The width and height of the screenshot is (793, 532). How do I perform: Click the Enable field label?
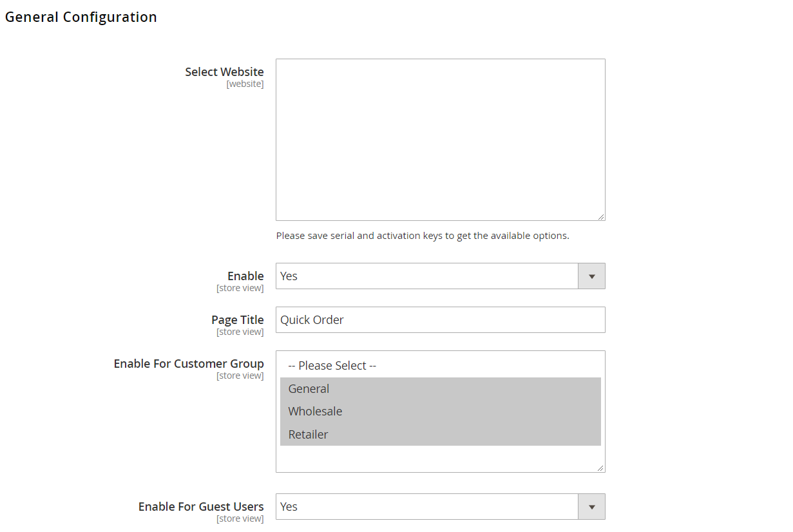click(245, 276)
